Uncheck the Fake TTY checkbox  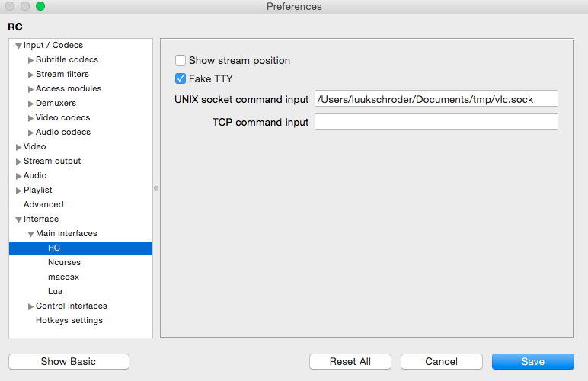[x=181, y=78]
